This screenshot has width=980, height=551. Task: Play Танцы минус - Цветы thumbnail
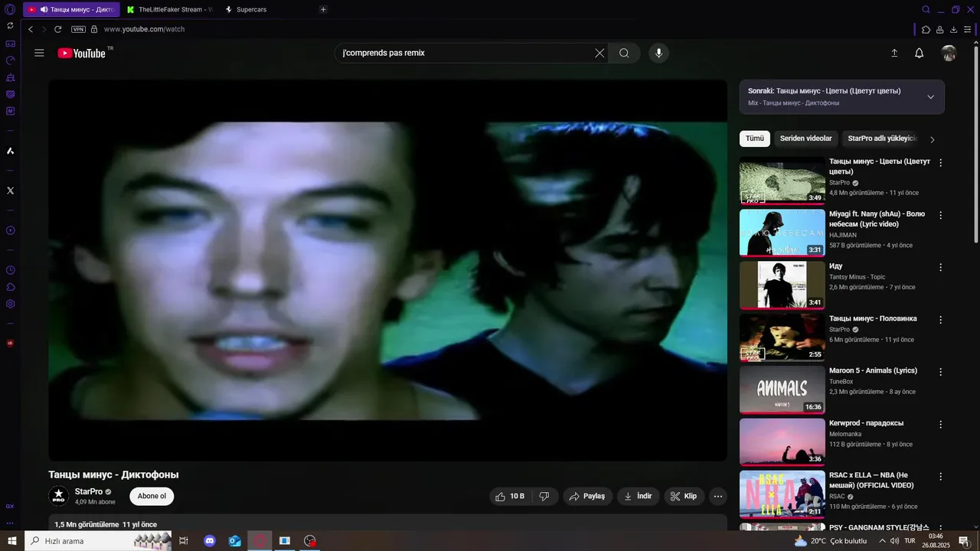[x=782, y=181]
